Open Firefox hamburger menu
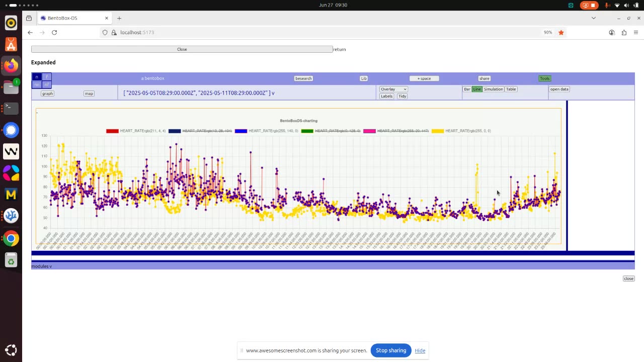Viewport: 644px width, 362px height. (636, 32)
